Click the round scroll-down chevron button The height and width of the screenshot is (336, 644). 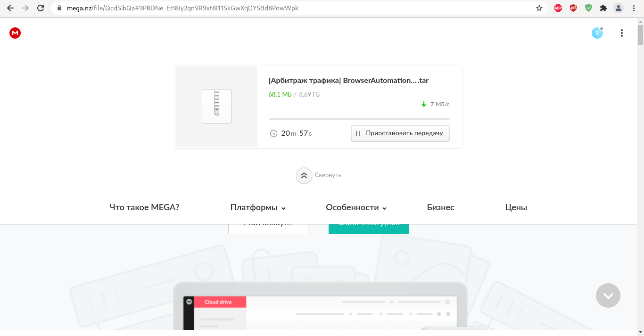point(608,295)
